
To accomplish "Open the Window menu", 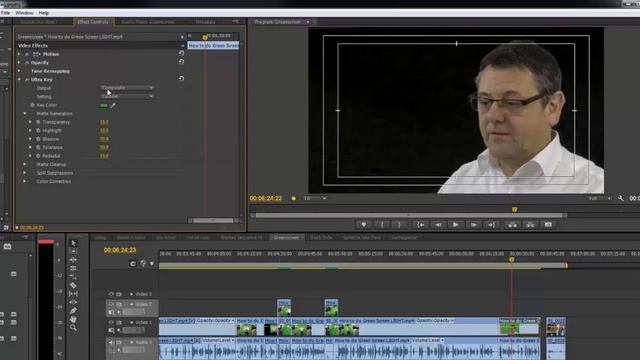I will click(24, 13).
